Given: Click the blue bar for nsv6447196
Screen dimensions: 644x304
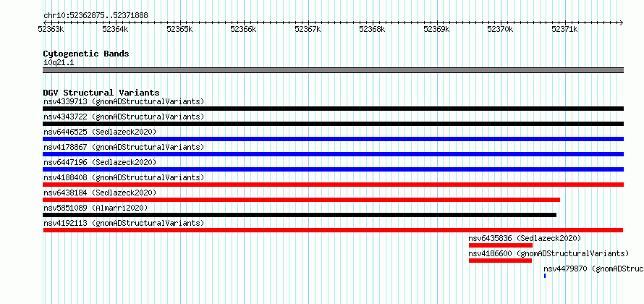Looking at the screenshot, I should (x=333, y=169).
